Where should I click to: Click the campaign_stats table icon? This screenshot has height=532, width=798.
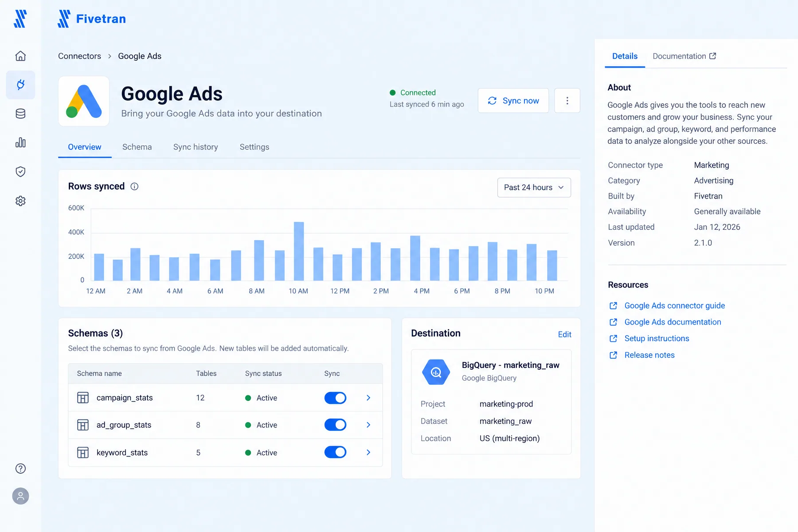coord(83,398)
